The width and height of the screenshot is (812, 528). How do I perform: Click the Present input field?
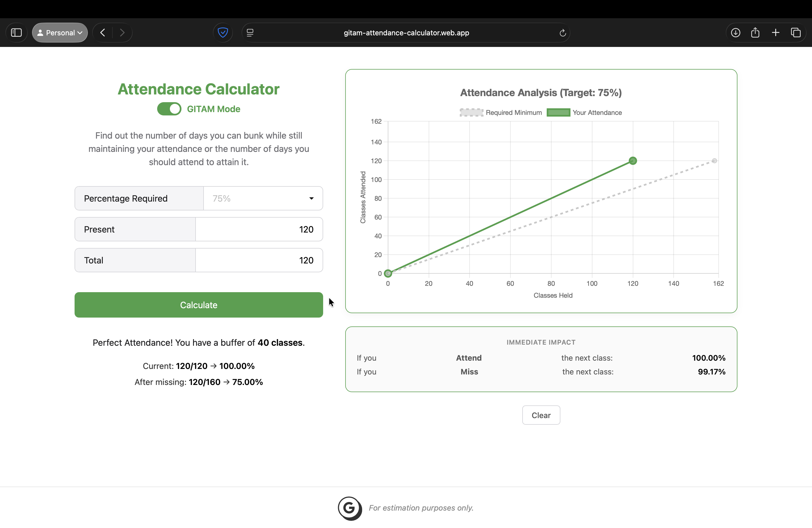pos(259,229)
